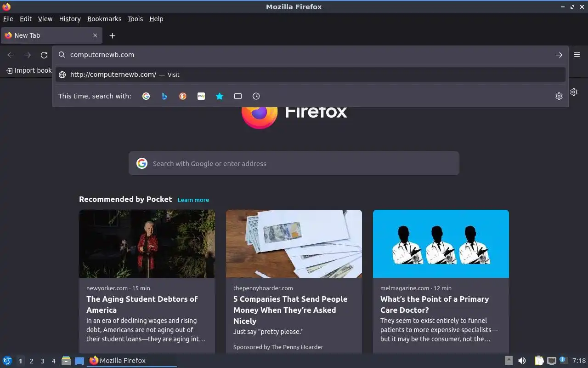Click the eject removable media tray icon
Image resolution: width=588 pixels, height=368 pixels.
pos(509,361)
